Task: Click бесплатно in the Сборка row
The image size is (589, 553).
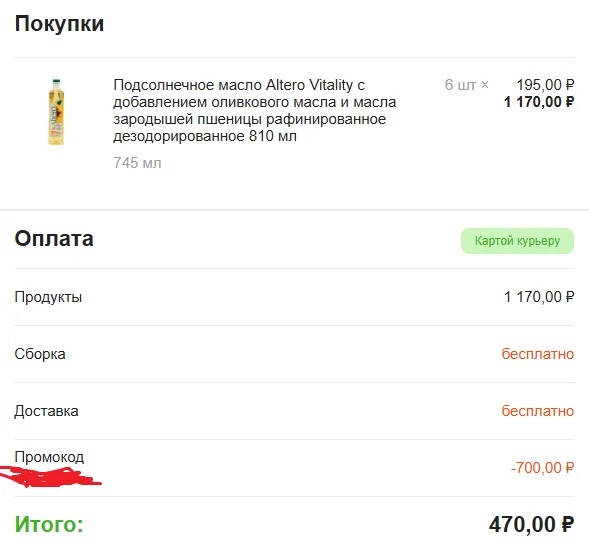Action: pos(538,354)
